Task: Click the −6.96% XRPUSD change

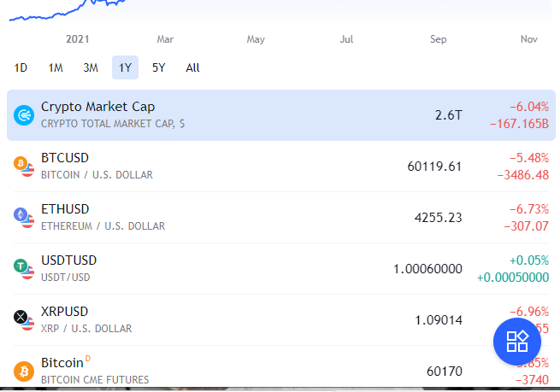Action: point(529,312)
